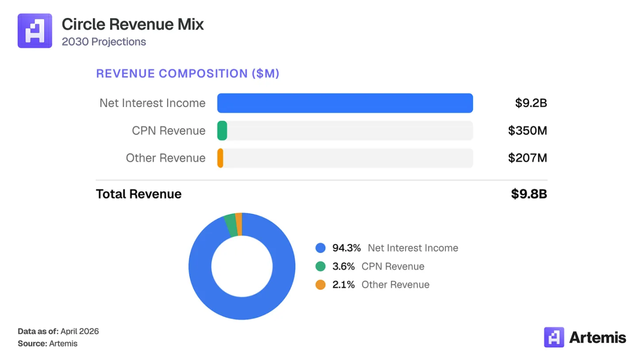Click the $9.2B value label
This screenshot has width=644, height=361.
(x=531, y=103)
